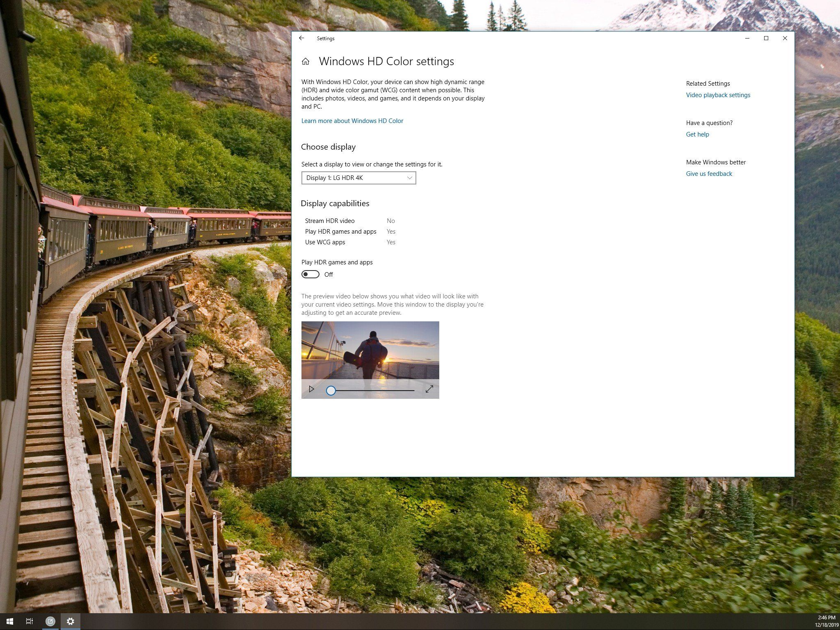Screen dimensions: 840x630
Task: Play the HDR preview video
Action: (311, 389)
